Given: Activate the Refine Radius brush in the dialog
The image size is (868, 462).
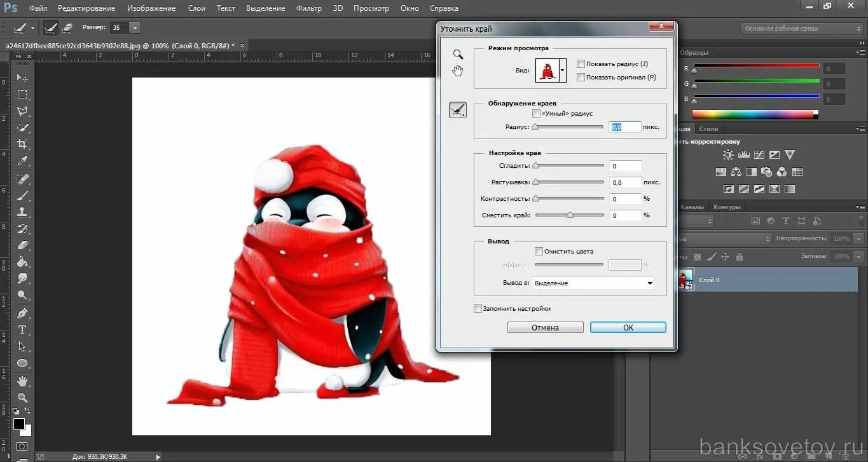Looking at the screenshot, I should point(458,110).
